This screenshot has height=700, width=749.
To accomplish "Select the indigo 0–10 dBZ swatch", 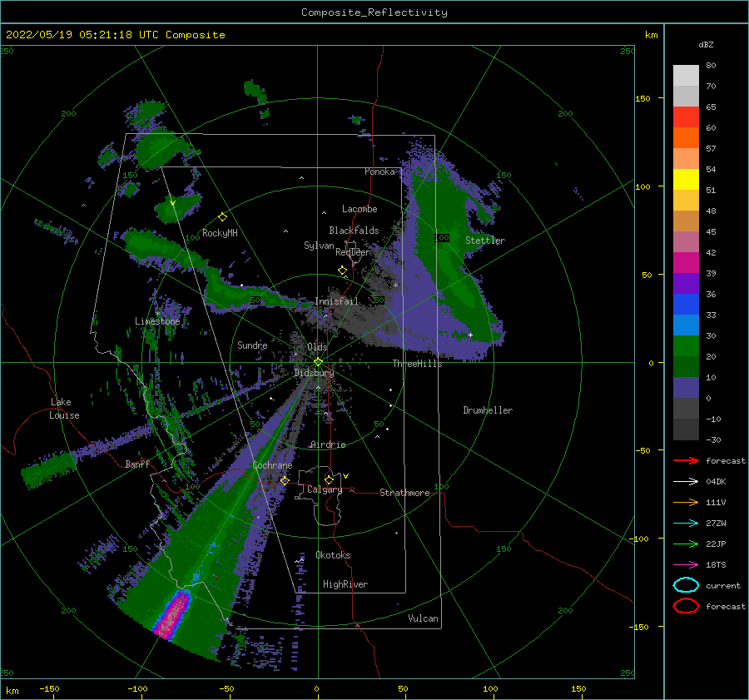I will (x=686, y=388).
